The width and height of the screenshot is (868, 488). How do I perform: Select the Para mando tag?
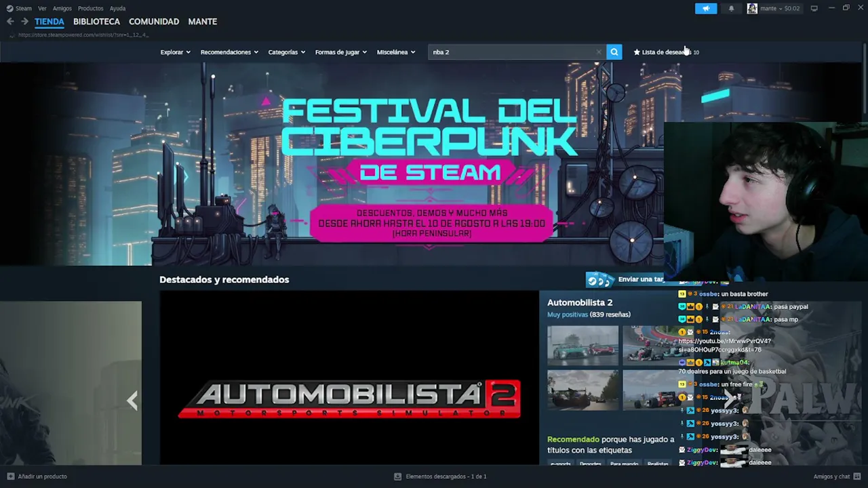point(624,464)
